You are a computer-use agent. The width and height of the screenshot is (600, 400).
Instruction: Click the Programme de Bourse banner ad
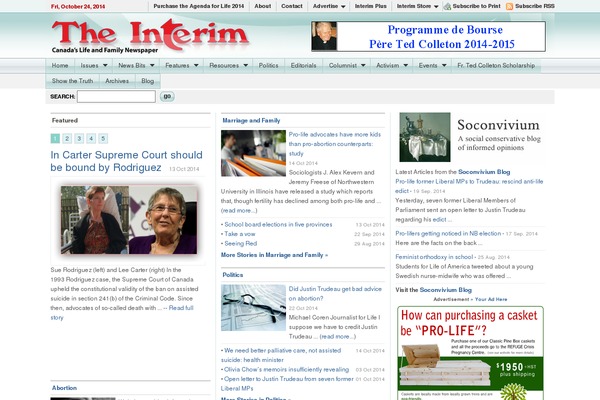point(429,36)
